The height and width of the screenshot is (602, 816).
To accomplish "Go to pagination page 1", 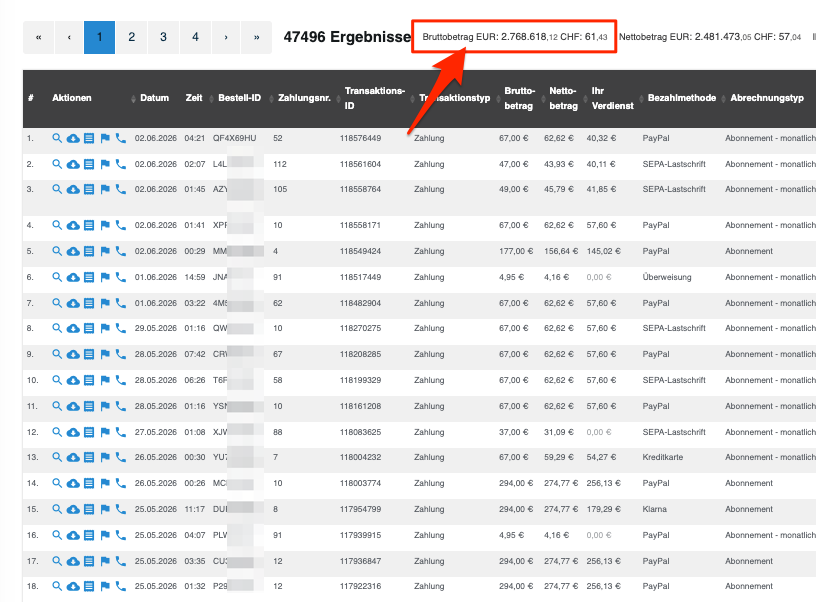I will click(x=99, y=37).
